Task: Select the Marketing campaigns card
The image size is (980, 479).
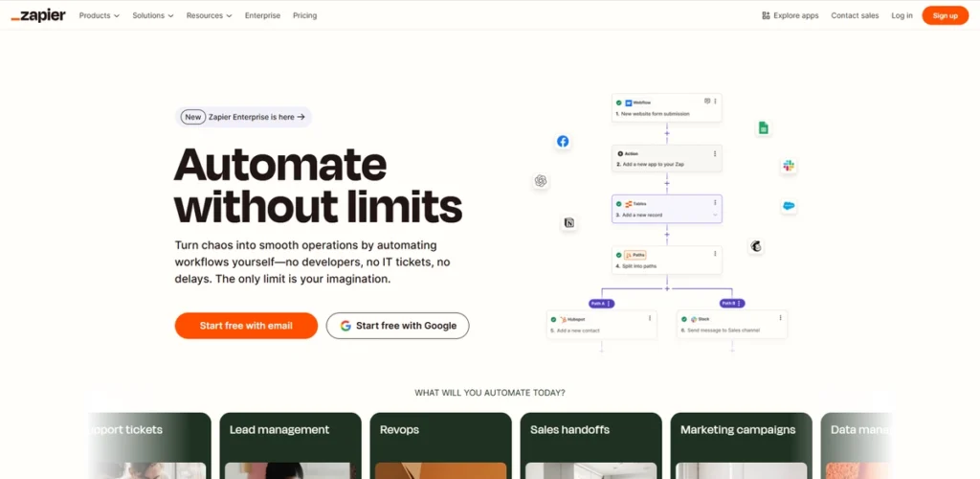Action: [x=742, y=445]
